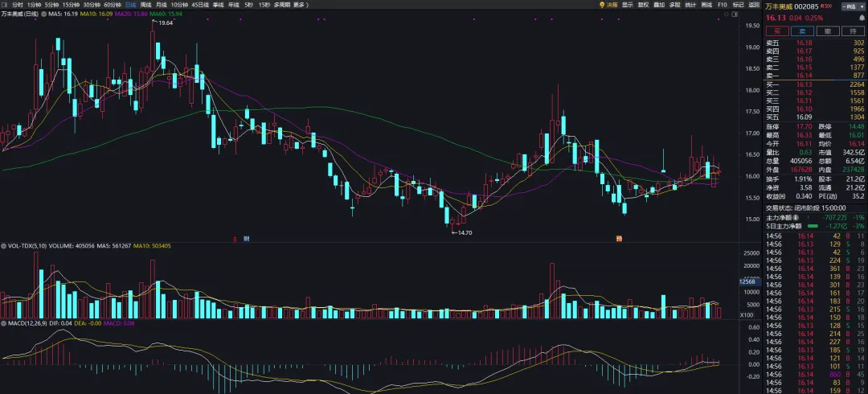The width and height of the screenshot is (868, 394).
Task: Click the alert bell icon beside the price
Action: coord(862,18)
